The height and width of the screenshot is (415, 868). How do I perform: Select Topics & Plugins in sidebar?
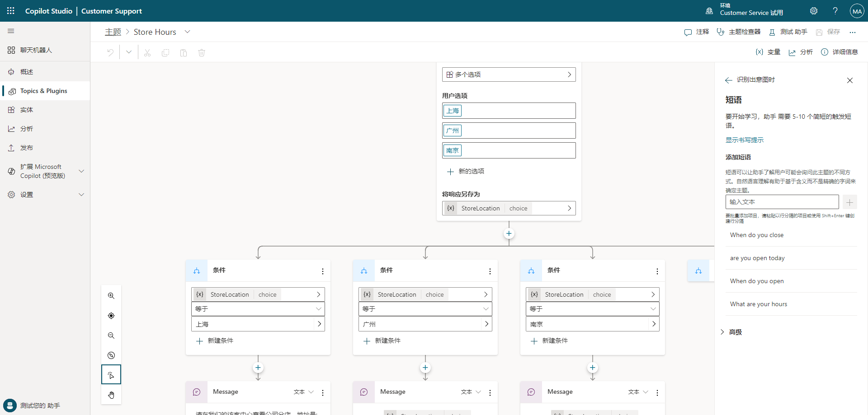click(45, 91)
